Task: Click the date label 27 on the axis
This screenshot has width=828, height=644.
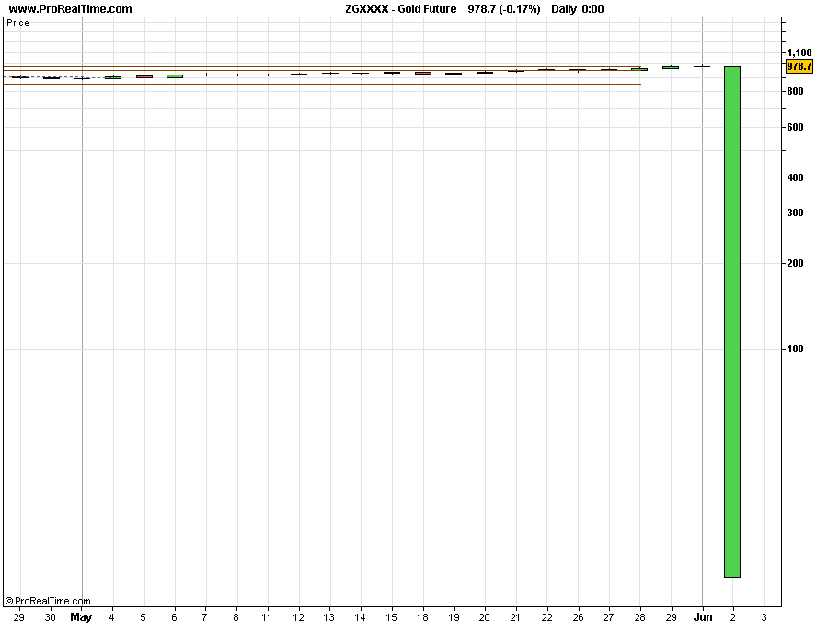Action: pyautogui.click(x=608, y=617)
